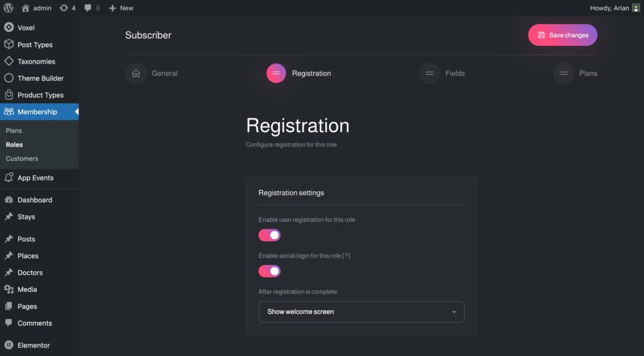Open the Membership sidebar menu
The width and height of the screenshot is (644, 356).
(37, 112)
